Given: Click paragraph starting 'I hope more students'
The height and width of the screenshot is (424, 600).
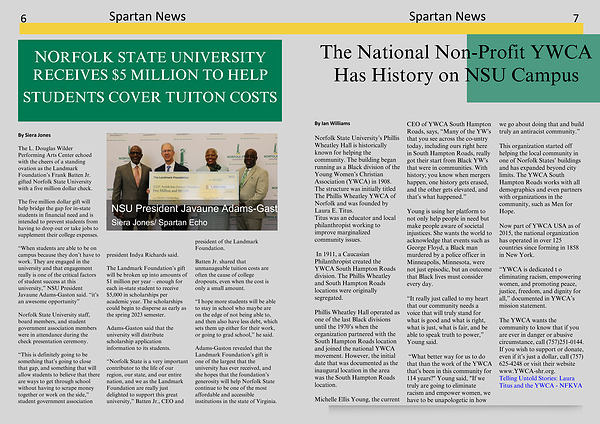Looking at the screenshot, I should click(236, 318).
